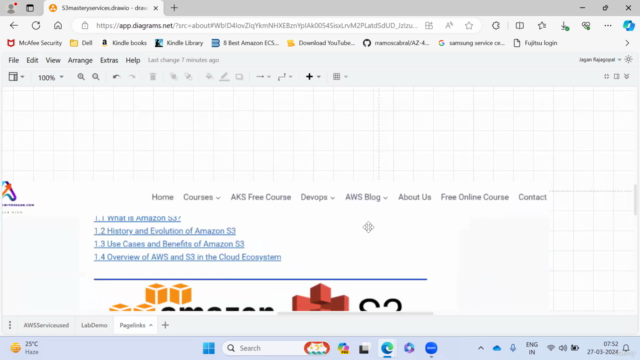This screenshot has width=640, height=360.
Task: Go to browser home page
Action: point(58,25)
